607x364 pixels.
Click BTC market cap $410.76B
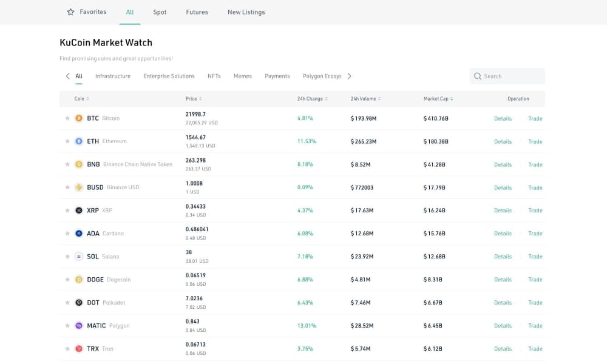click(436, 118)
